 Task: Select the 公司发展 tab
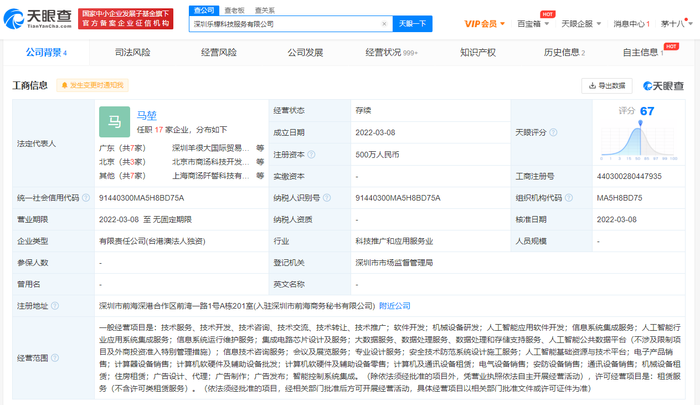[x=305, y=53]
